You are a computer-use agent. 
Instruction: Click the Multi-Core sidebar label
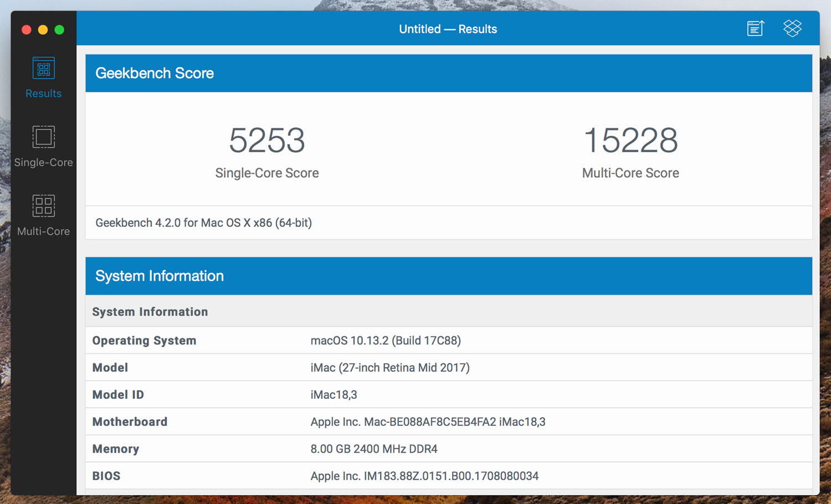coord(44,231)
